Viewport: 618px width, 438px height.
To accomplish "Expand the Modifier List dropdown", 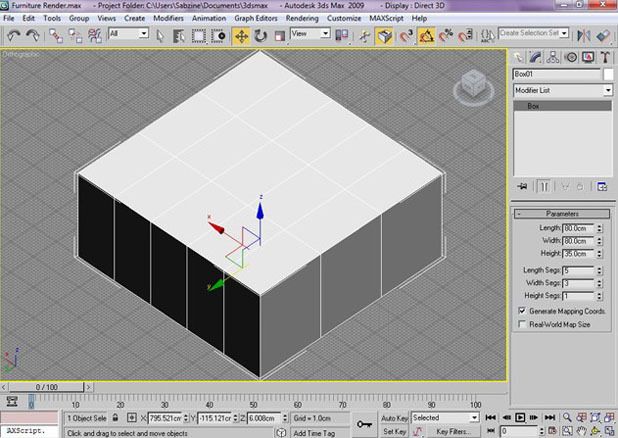I will [x=563, y=90].
